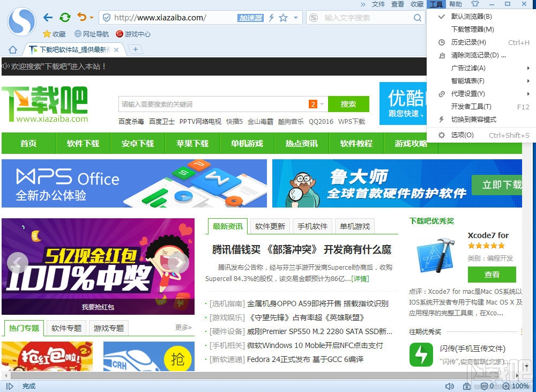Bookmark page with the star icon
The height and width of the screenshot is (392, 536).
(283, 18)
